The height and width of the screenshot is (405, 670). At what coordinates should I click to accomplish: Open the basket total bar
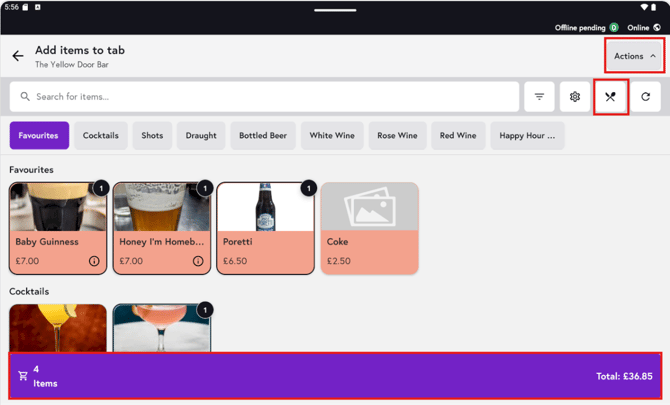335,376
